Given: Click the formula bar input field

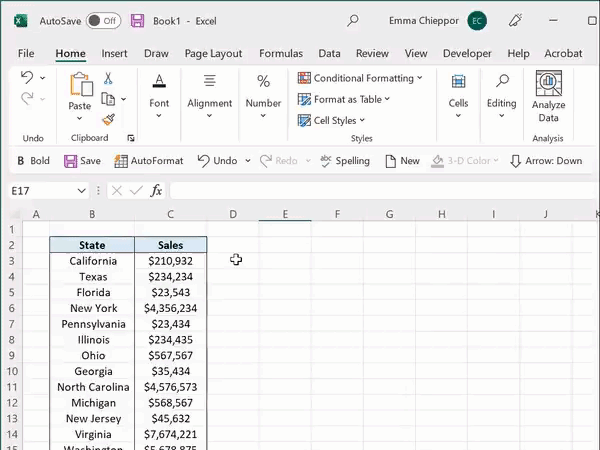Looking at the screenshot, I should 380,191.
